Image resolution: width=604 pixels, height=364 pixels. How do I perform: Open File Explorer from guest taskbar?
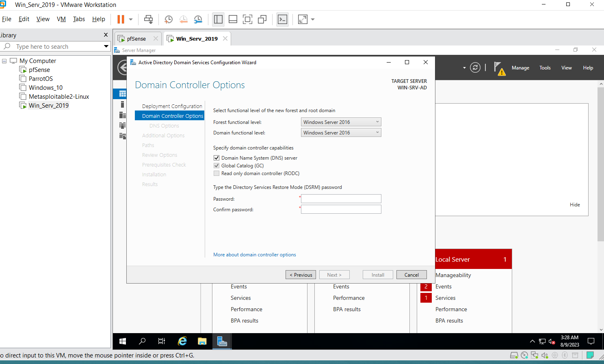202,341
